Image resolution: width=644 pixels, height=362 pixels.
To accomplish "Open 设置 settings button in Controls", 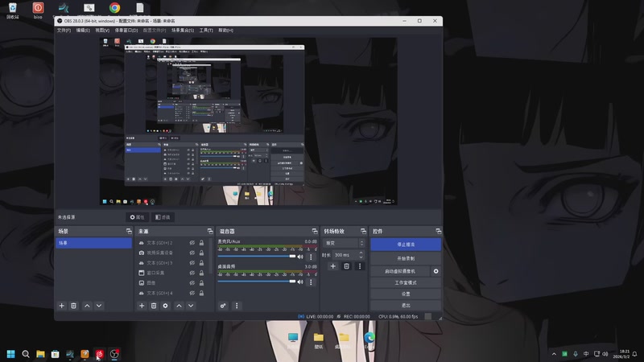I will [x=406, y=294].
